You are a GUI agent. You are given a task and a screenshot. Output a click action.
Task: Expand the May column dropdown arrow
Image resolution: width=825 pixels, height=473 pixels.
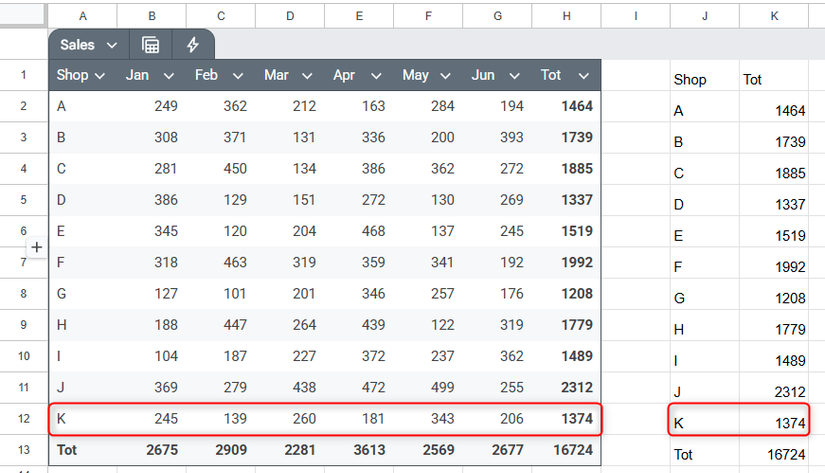click(x=447, y=76)
